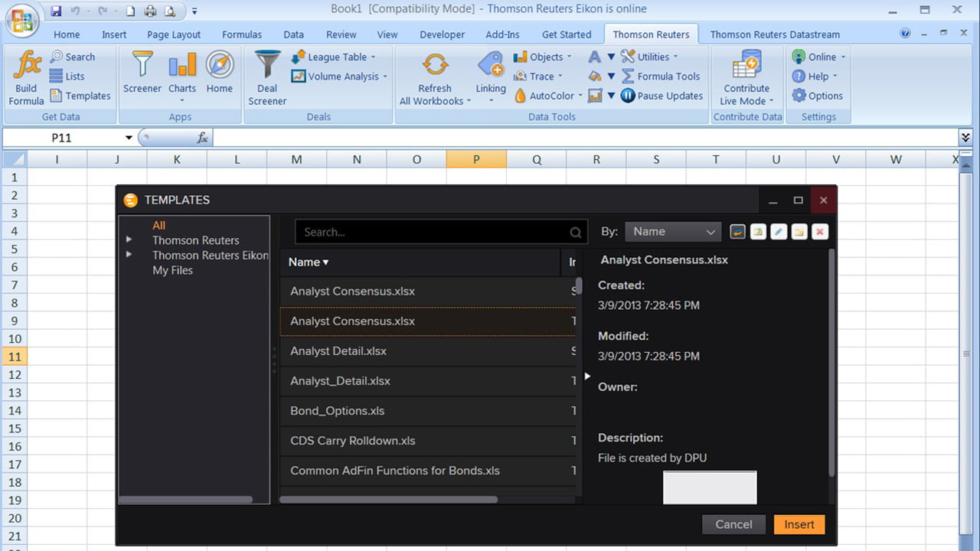This screenshot has height=551, width=980.
Task: Click the Office button
Action: (x=21, y=19)
